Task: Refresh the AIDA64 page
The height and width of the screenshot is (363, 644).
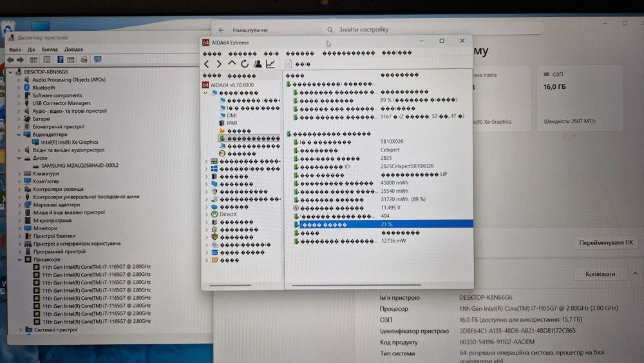Action: point(245,64)
